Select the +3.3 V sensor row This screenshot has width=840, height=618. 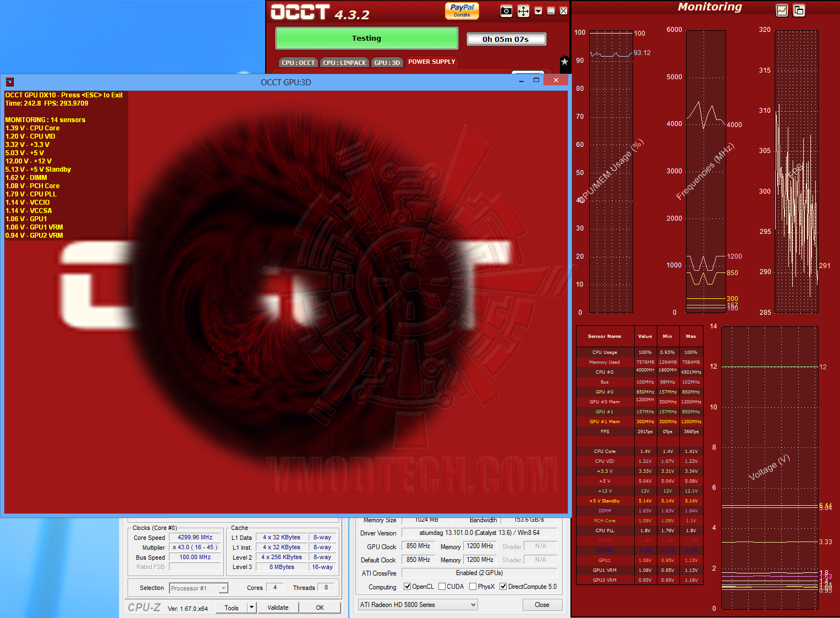[640, 471]
